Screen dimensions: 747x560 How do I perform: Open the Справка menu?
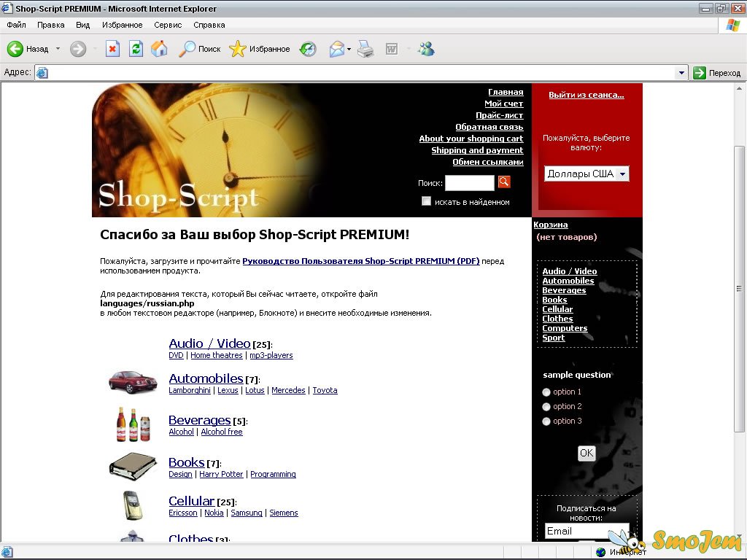pos(209,25)
